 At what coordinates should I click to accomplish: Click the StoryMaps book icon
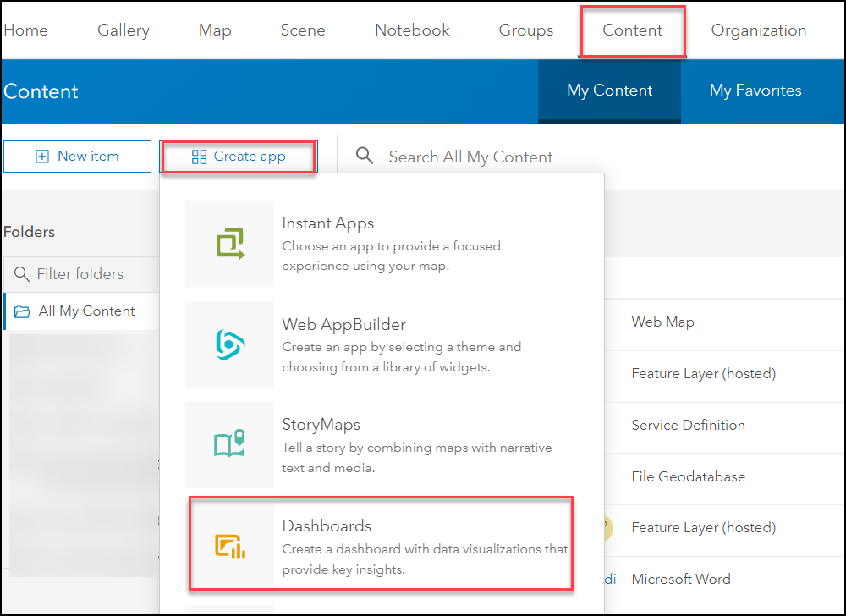(x=230, y=444)
